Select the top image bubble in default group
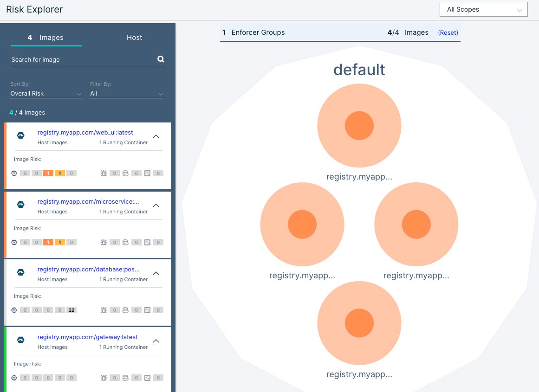539x392 pixels. pos(359,125)
